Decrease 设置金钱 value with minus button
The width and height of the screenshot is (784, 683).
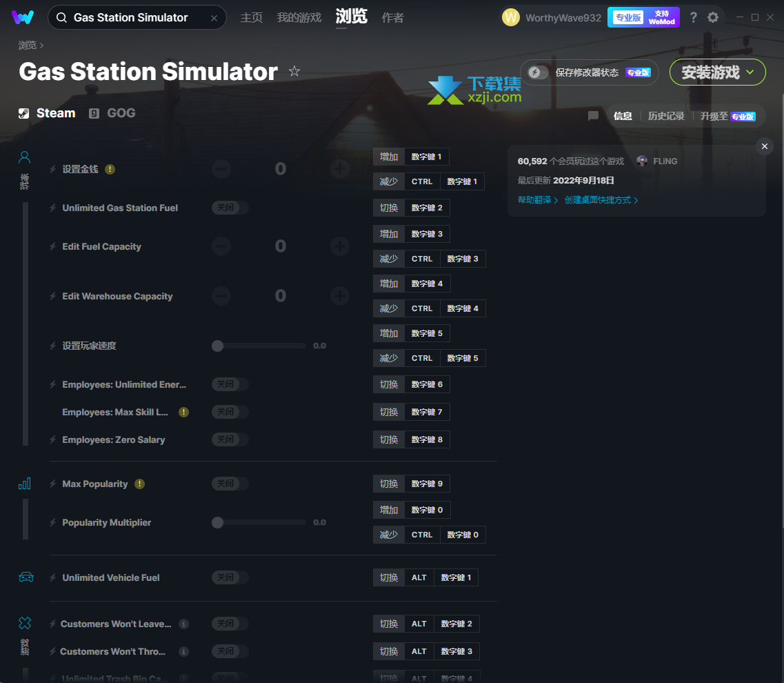tap(221, 169)
